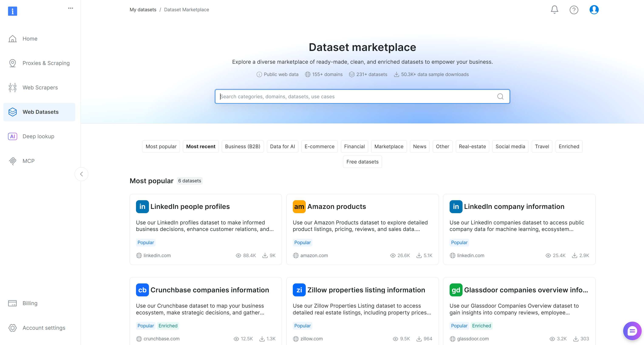
Task: Open the three-dot overflow menu
Action: [71, 8]
